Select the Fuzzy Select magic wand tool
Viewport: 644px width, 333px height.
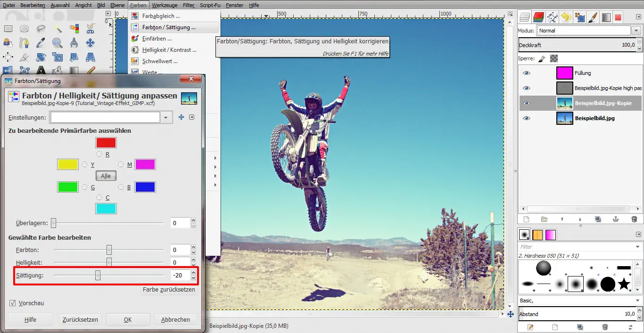pyautogui.click(x=58, y=28)
